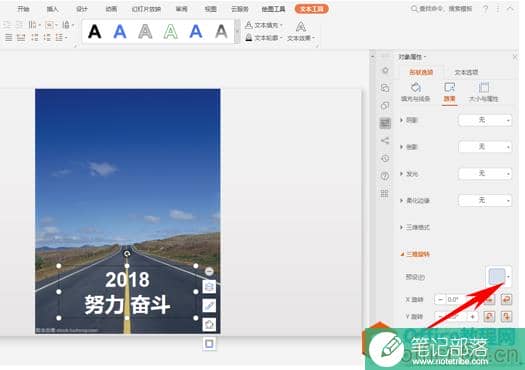Switch to the 形状选项 panel tab
This screenshot has height=370, width=525.
point(421,72)
